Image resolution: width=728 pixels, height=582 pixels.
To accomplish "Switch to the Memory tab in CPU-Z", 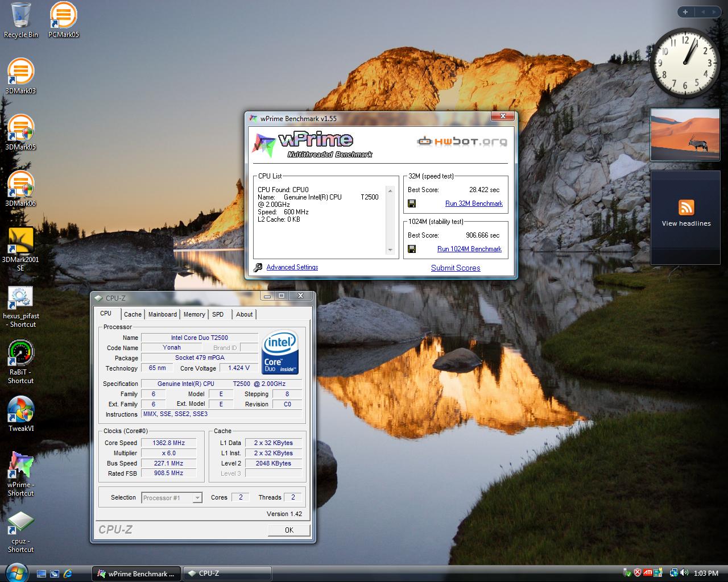I will 194,314.
